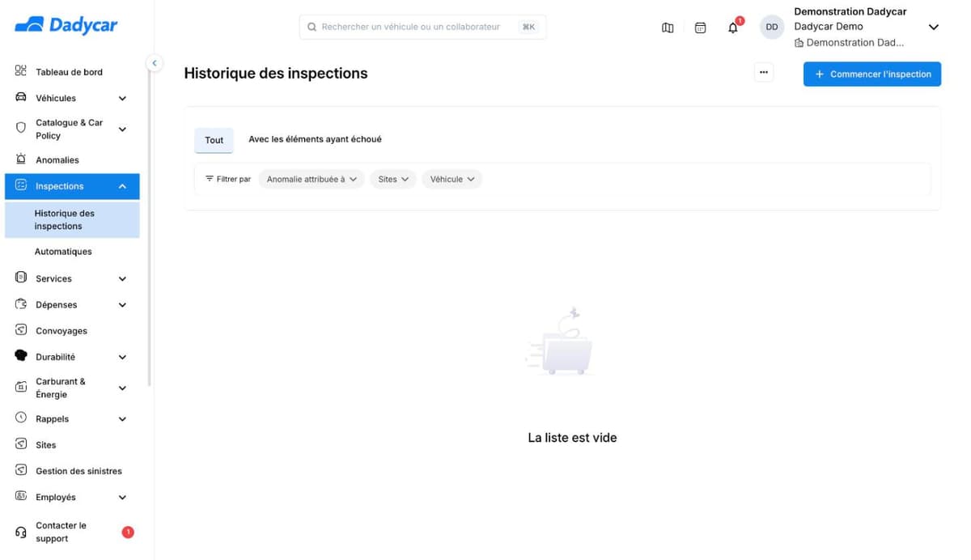This screenshot has width=971, height=560.
Task: Open the Véhicule filter dropdown
Action: (452, 179)
